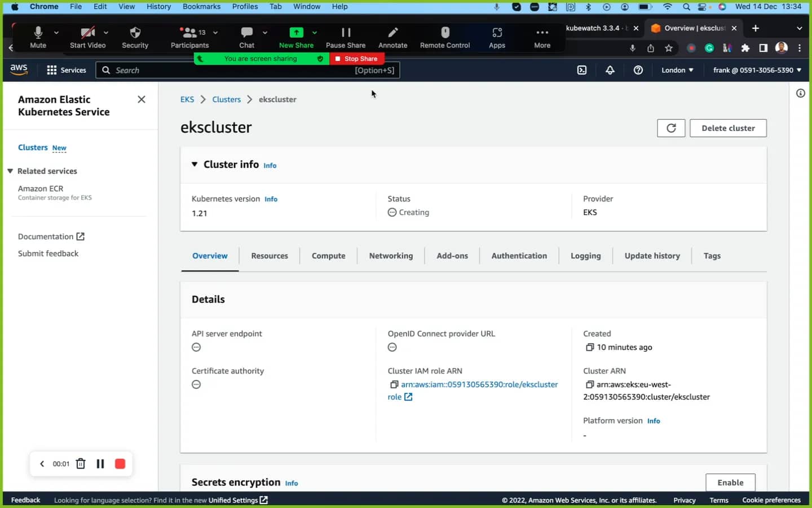This screenshot has height=508, width=812.
Task: Open Unified Settings link
Action: point(238,500)
